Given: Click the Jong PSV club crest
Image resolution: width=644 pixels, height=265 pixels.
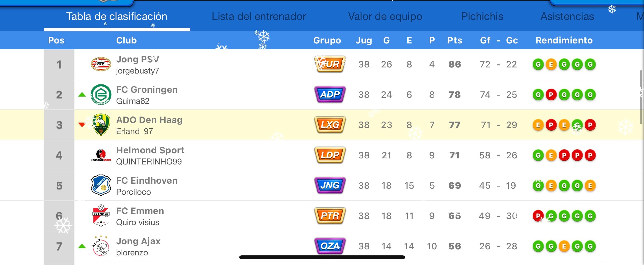Looking at the screenshot, I should click(x=101, y=64).
